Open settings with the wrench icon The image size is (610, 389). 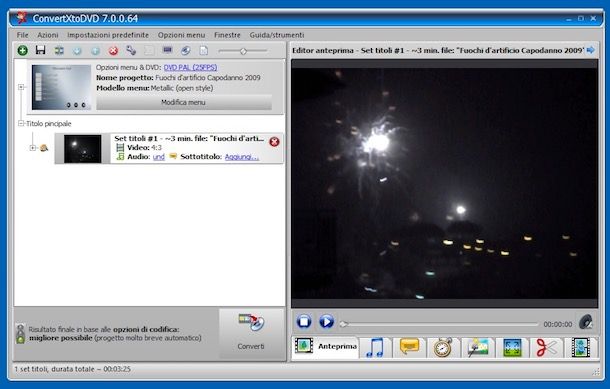click(x=131, y=50)
